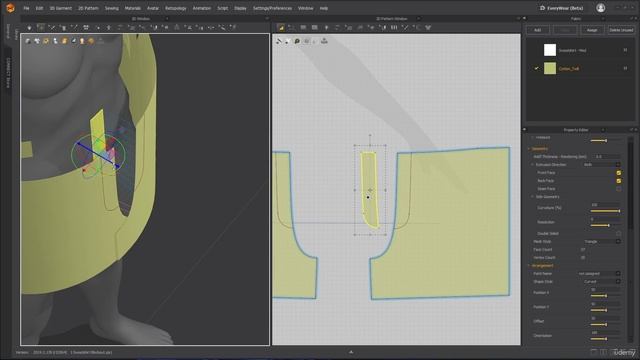
Task: Open the 3D Garment menu
Action: (60, 8)
